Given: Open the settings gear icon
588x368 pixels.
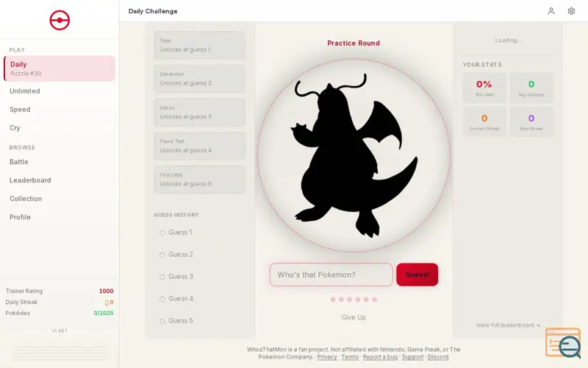Looking at the screenshot, I should (x=571, y=11).
